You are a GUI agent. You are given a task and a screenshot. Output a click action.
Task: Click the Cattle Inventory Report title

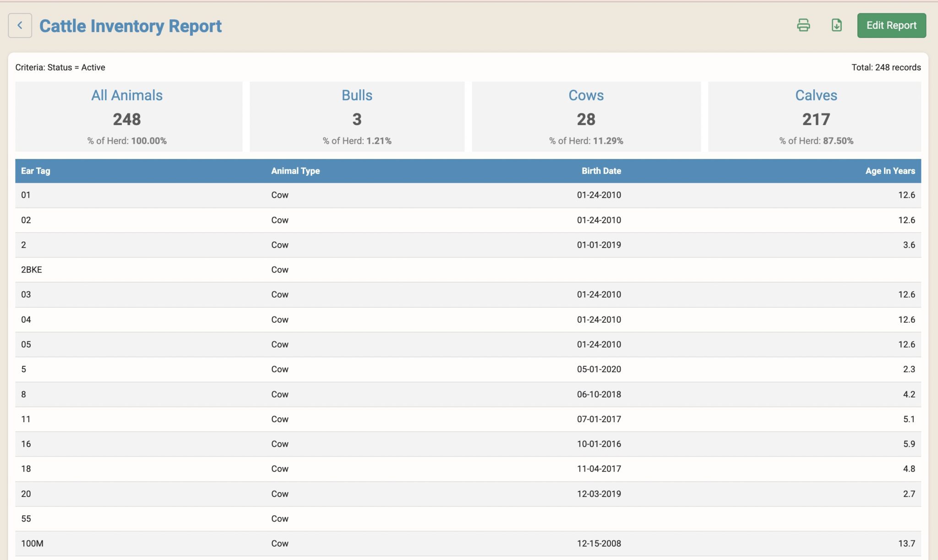click(x=131, y=26)
